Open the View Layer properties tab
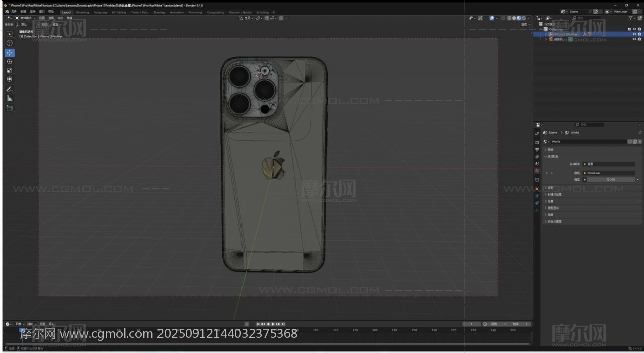This screenshot has height=353, width=644. pos(537,157)
